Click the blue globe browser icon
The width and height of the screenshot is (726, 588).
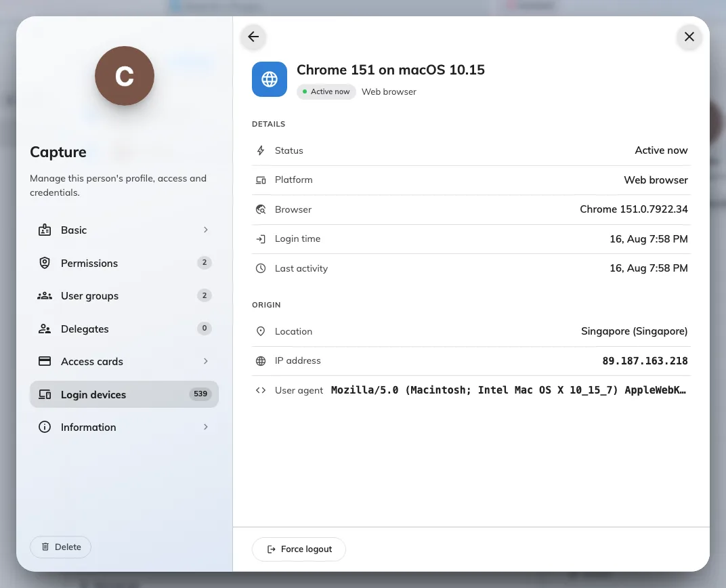tap(270, 79)
